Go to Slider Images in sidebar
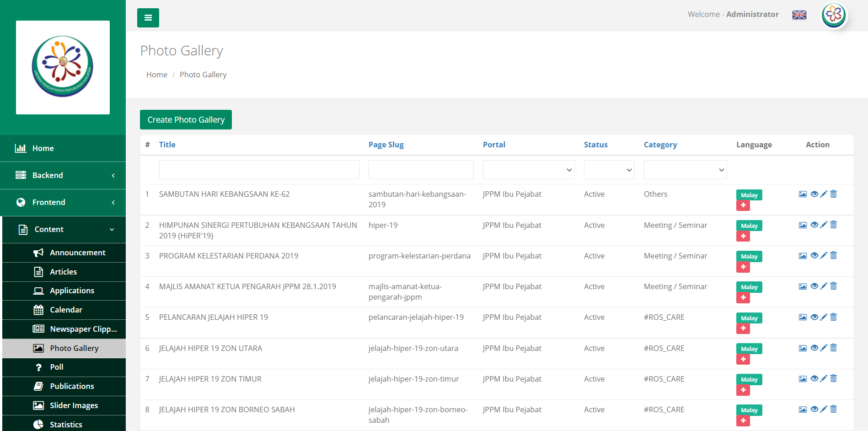Image resolution: width=868 pixels, height=431 pixels. [74, 405]
